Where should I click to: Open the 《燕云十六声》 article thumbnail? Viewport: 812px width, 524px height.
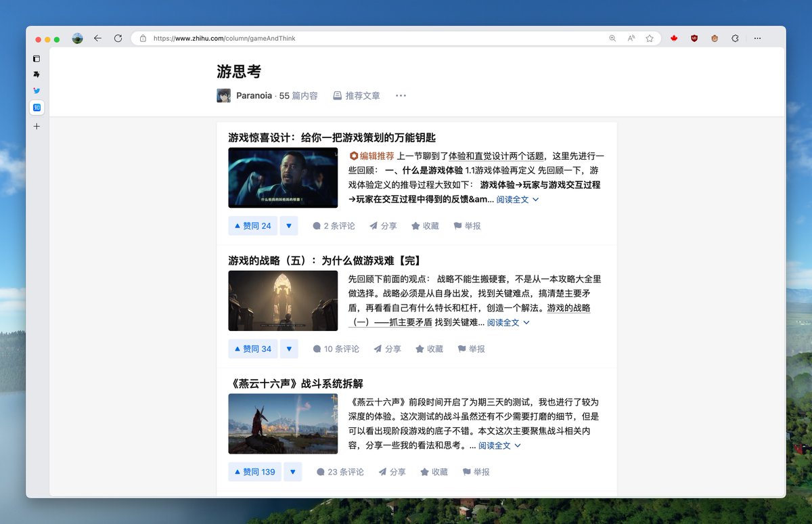[x=283, y=424]
